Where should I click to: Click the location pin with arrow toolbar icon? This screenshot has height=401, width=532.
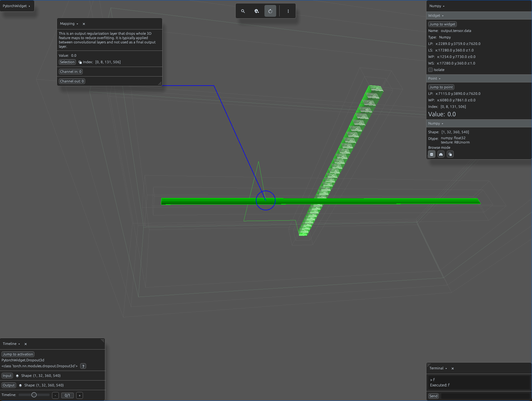(x=257, y=11)
